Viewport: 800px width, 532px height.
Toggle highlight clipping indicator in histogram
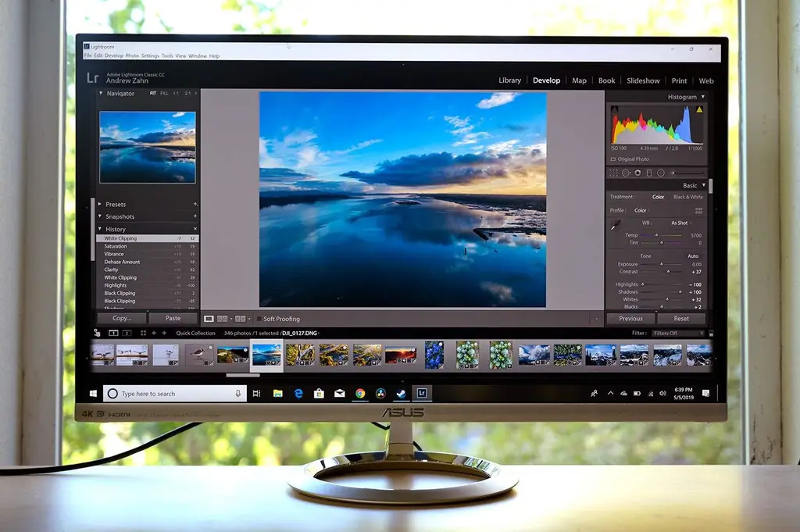[x=699, y=109]
